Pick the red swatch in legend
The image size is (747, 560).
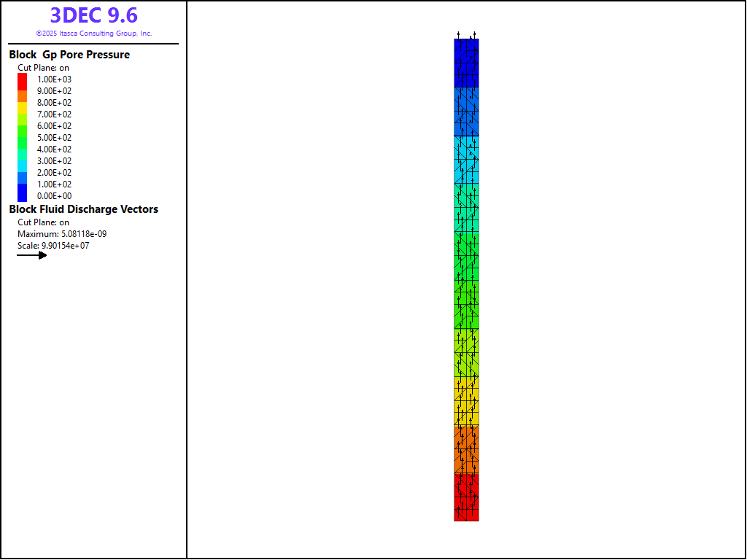pos(23,79)
